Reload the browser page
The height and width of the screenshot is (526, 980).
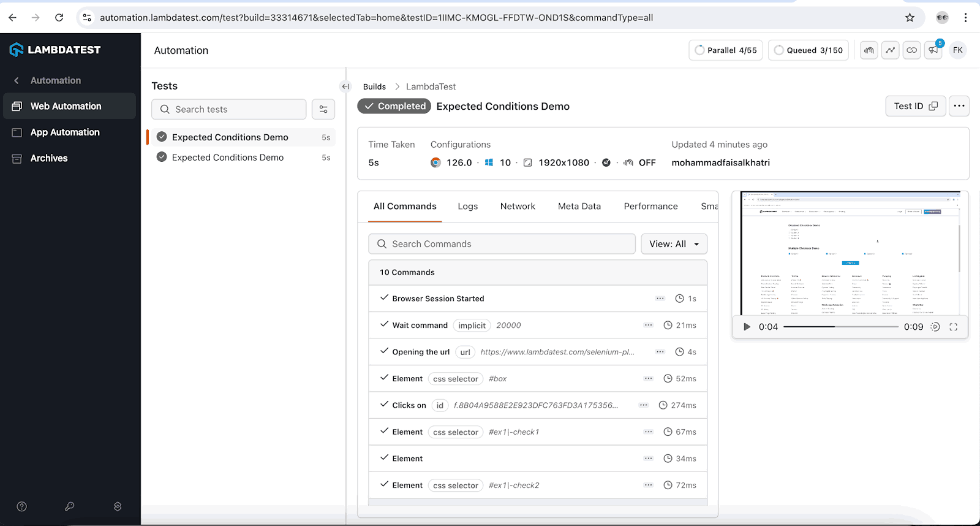click(59, 18)
